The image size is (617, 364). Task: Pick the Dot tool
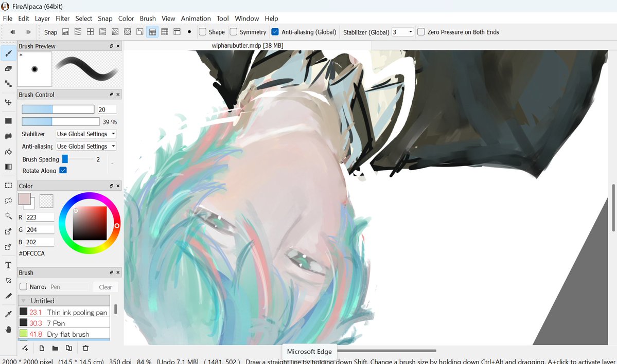(8, 83)
